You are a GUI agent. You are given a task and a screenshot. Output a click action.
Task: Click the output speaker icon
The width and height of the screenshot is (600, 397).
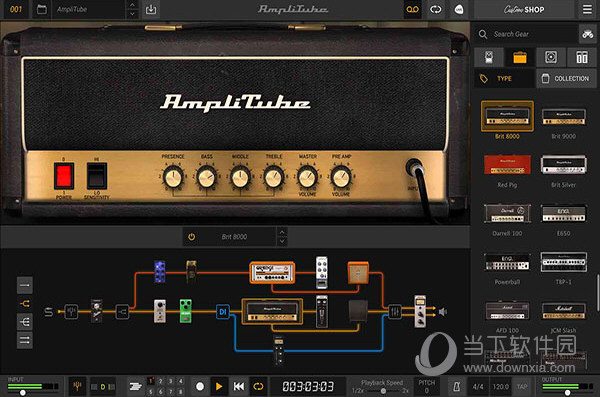click(443, 312)
